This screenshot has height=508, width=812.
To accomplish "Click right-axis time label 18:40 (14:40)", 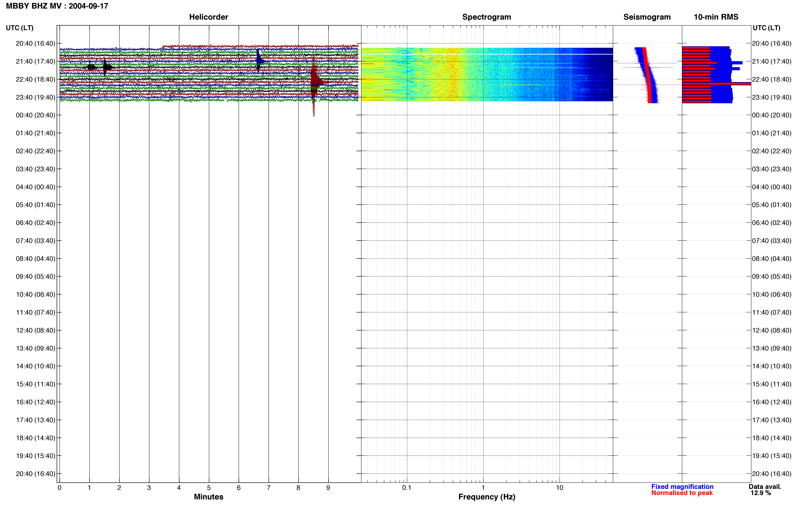I will click(771, 438).
